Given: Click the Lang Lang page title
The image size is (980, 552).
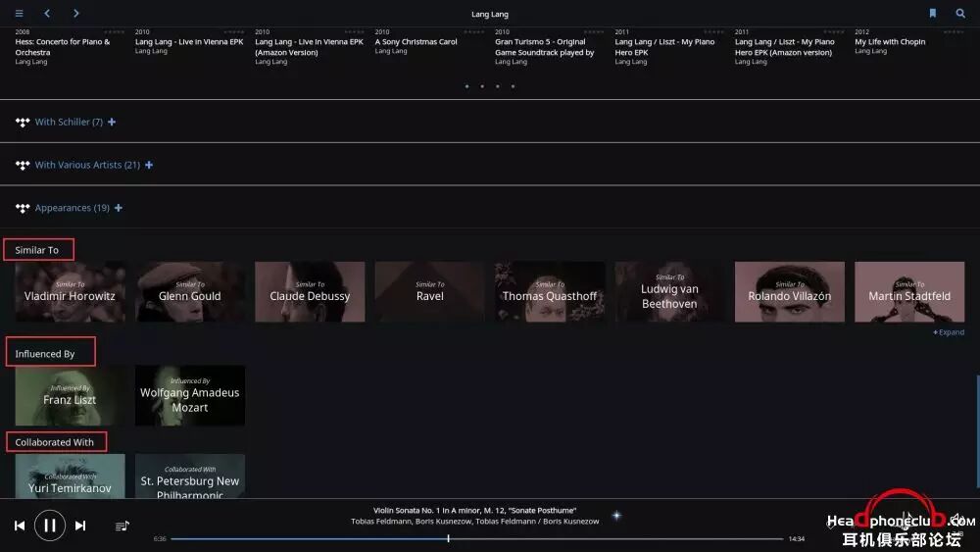Looking at the screenshot, I should click(x=490, y=14).
